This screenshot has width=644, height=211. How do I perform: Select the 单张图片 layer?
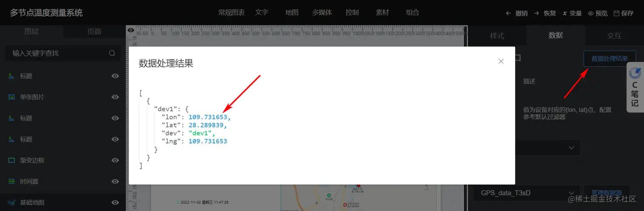63,97
